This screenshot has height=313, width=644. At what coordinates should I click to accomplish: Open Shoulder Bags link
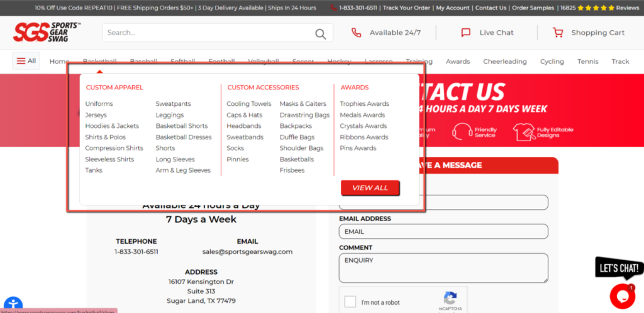point(301,148)
